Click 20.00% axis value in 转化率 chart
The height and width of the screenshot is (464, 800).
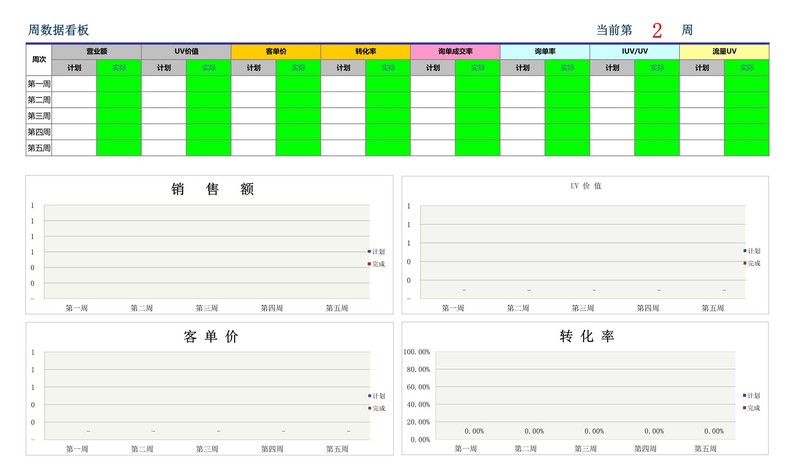click(418, 422)
